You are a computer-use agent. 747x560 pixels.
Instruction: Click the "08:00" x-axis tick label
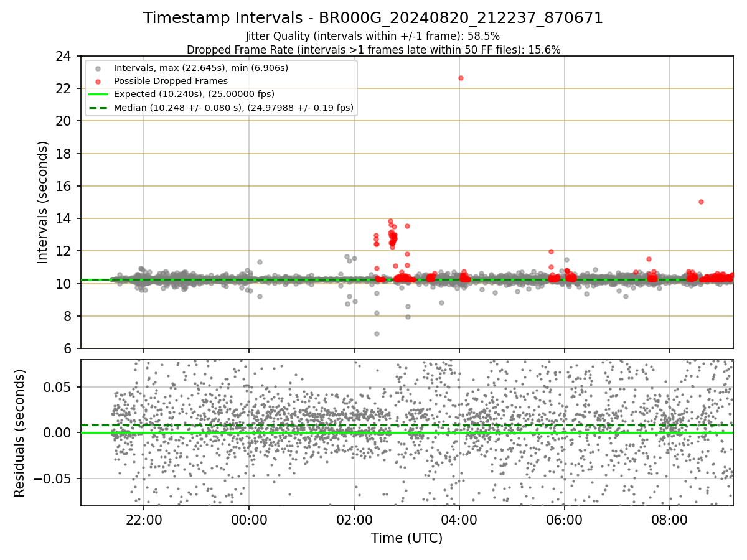(x=669, y=520)
